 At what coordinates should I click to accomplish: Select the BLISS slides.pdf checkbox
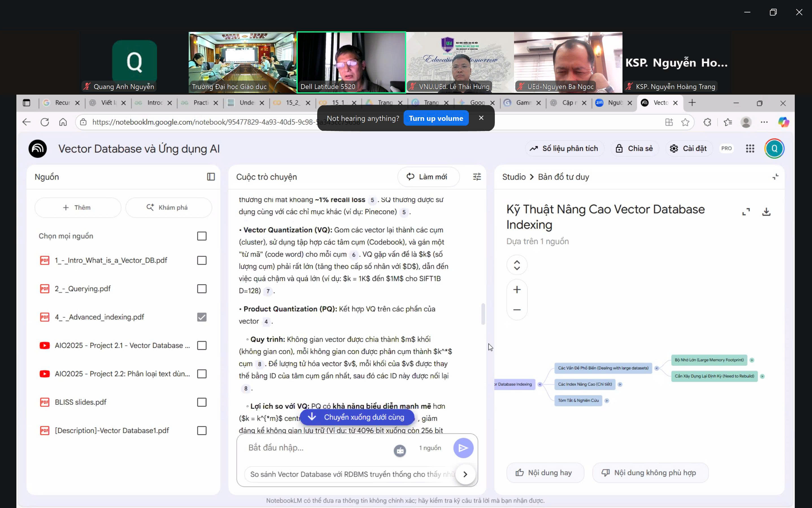coord(202,402)
